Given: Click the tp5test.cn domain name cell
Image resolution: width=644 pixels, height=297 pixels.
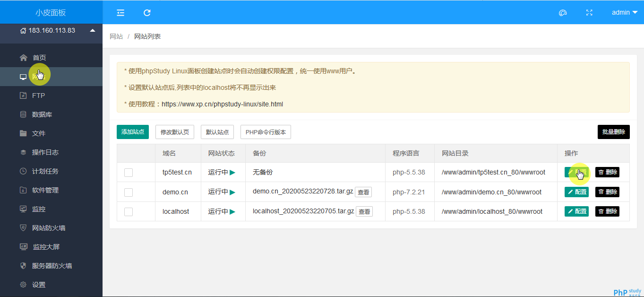Looking at the screenshot, I should (177, 172).
